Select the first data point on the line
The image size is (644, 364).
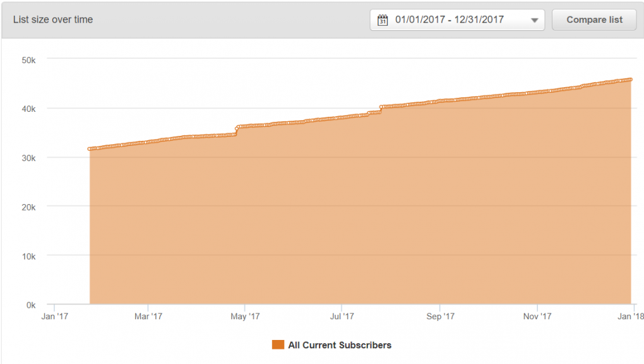[90, 149]
